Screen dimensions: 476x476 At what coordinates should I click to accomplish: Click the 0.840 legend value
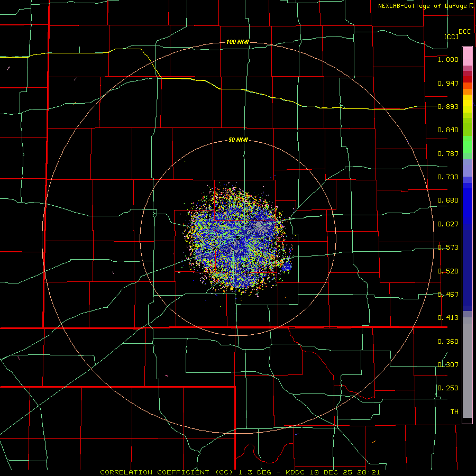(x=448, y=130)
